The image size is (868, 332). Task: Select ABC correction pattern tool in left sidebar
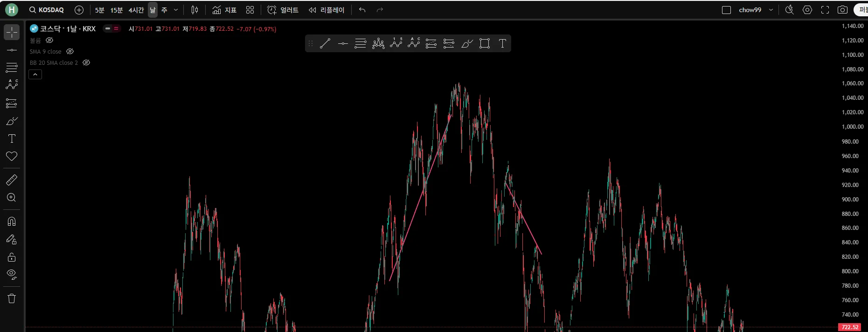12,84
